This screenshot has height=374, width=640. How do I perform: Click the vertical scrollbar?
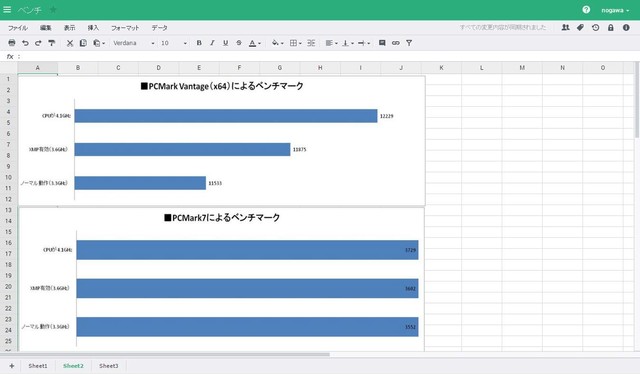[x=637, y=100]
